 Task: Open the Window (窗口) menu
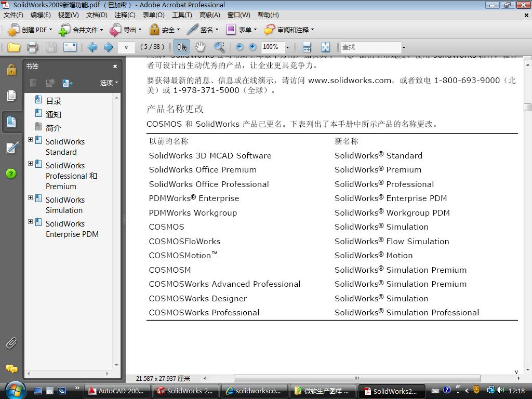[238, 15]
